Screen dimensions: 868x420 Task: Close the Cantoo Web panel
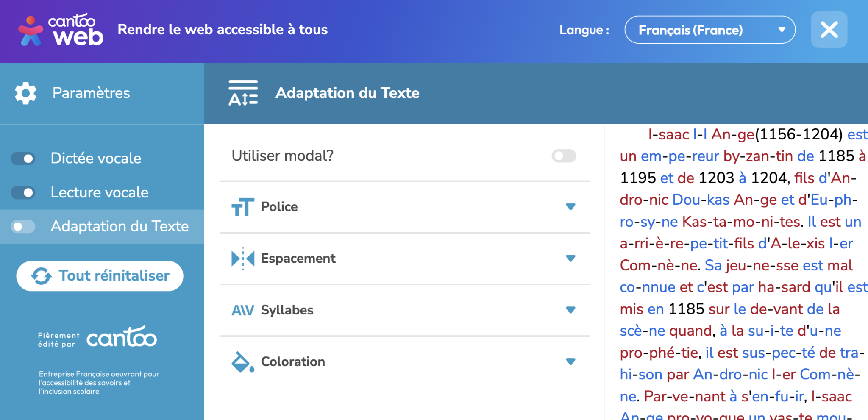click(x=829, y=30)
